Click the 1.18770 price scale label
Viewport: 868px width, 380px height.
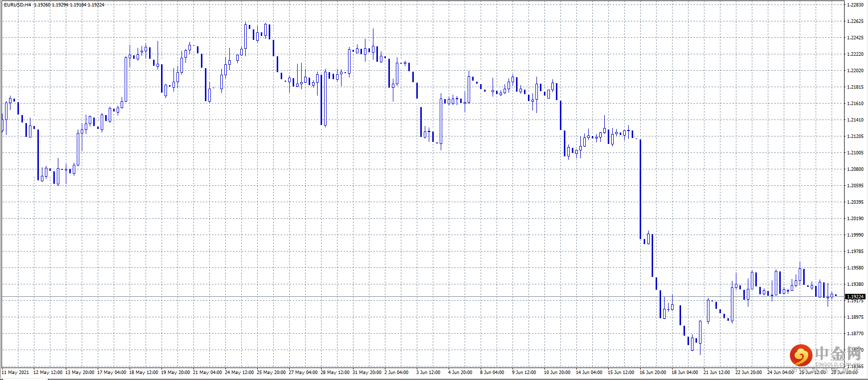856,334
